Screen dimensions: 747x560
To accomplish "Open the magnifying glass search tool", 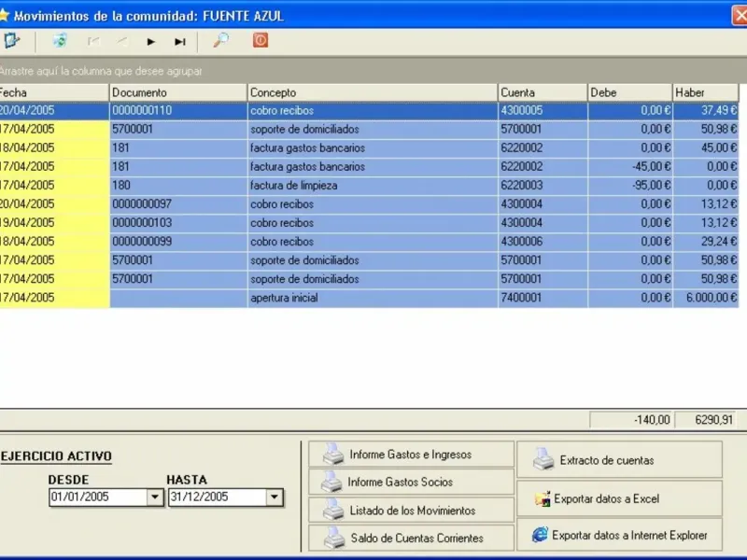I will (x=221, y=41).
